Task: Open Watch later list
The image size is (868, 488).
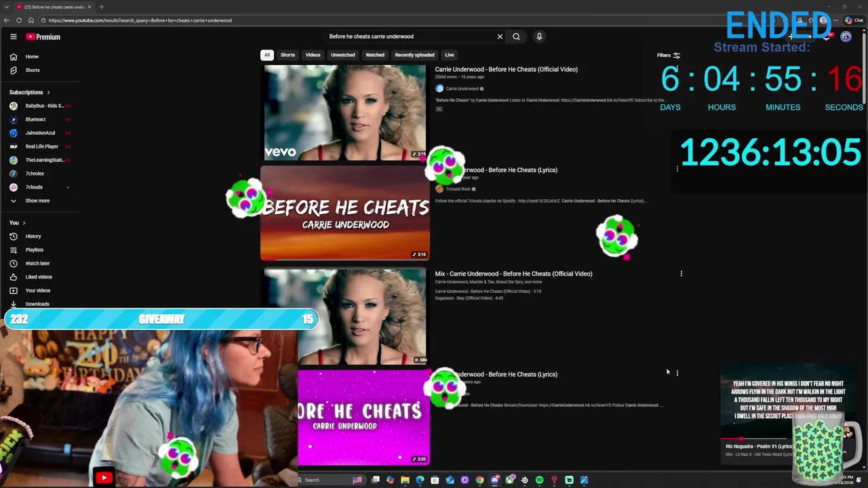Action: (x=37, y=264)
